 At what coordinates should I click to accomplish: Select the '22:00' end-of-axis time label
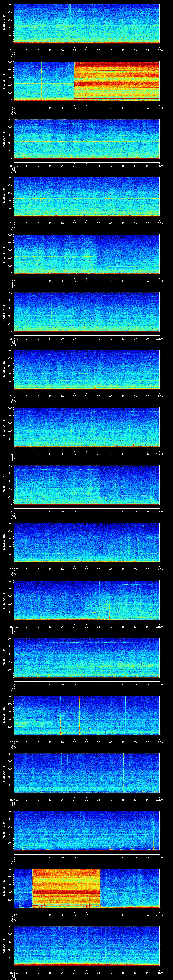159,454
